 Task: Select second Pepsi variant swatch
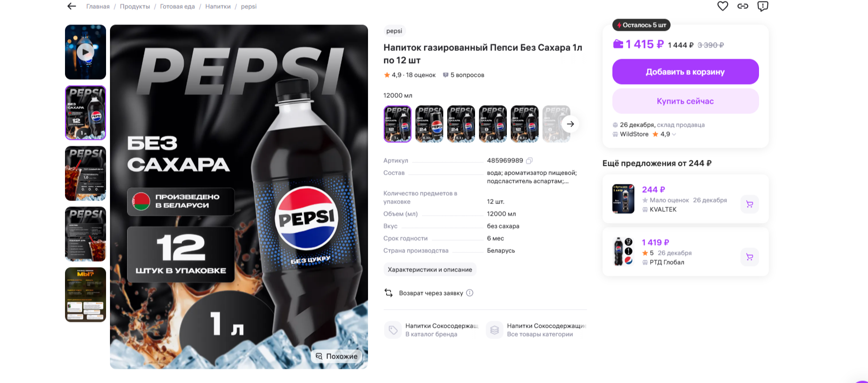(x=429, y=124)
